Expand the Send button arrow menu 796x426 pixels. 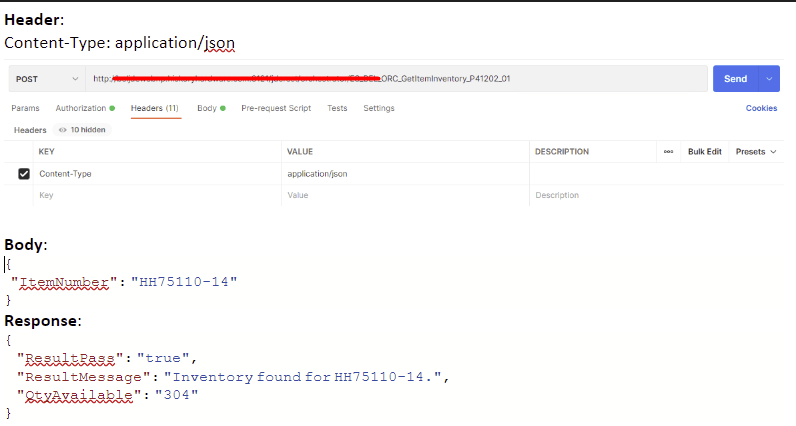coord(769,78)
